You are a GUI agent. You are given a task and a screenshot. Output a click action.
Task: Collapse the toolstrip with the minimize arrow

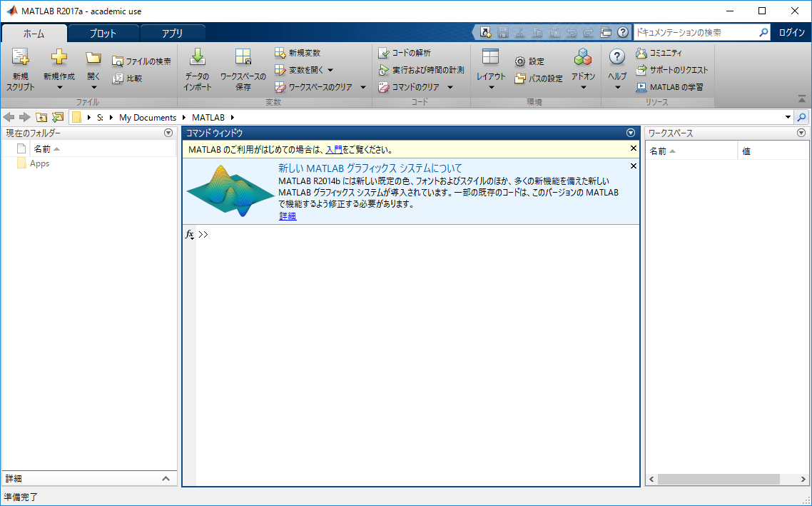802,98
